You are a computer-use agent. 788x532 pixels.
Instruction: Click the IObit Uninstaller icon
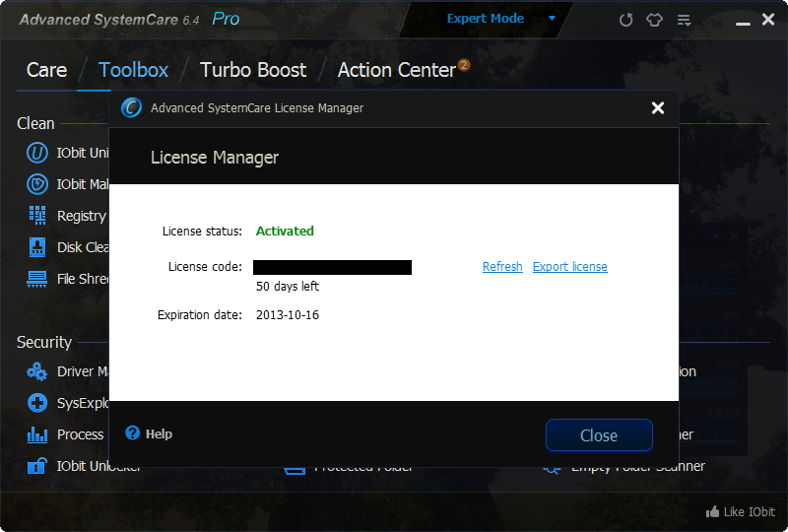coord(37,153)
